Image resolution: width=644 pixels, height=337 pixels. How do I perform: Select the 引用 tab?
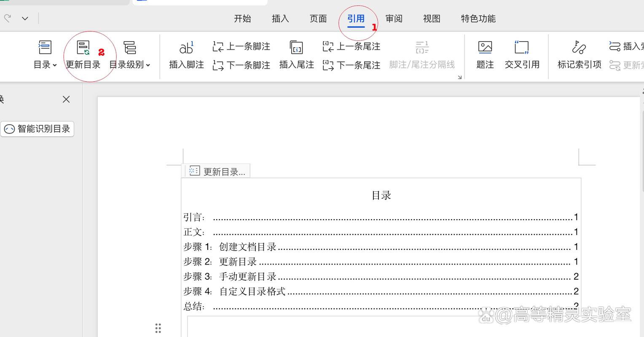[356, 19]
